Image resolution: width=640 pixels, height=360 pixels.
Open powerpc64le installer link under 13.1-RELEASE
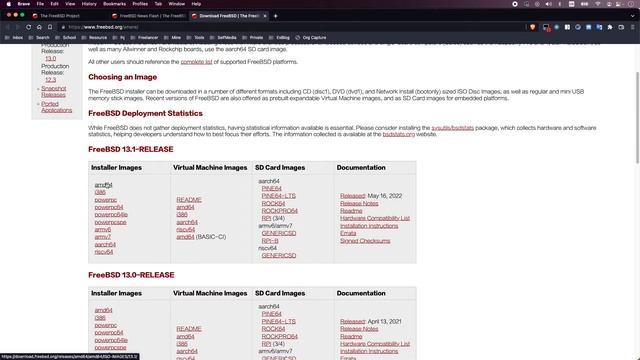tap(111, 215)
